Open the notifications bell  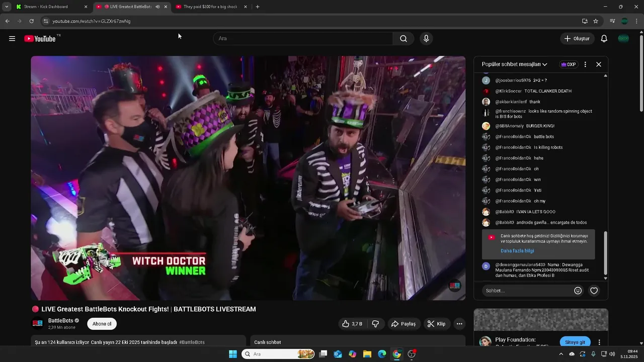coord(604,39)
